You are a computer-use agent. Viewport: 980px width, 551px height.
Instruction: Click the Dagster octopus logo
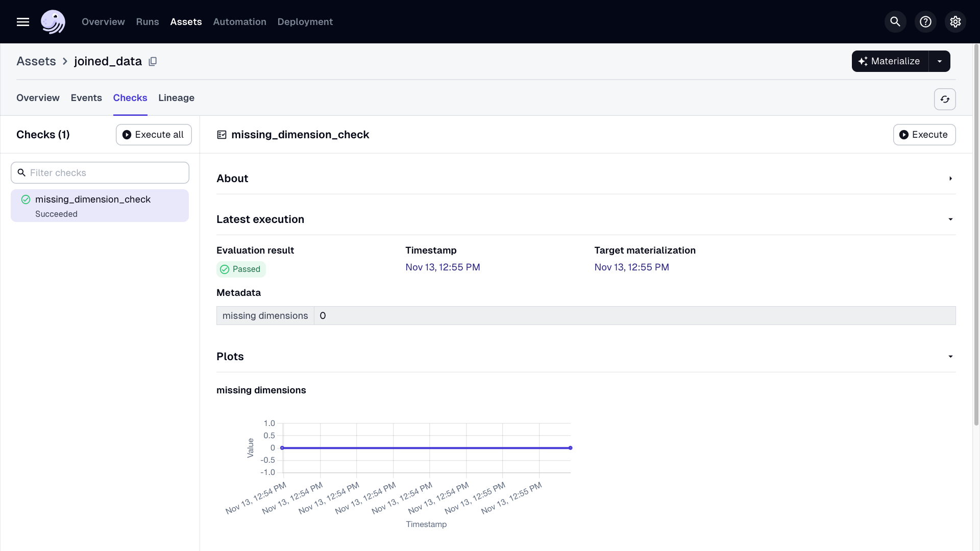[x=53, y=22]
